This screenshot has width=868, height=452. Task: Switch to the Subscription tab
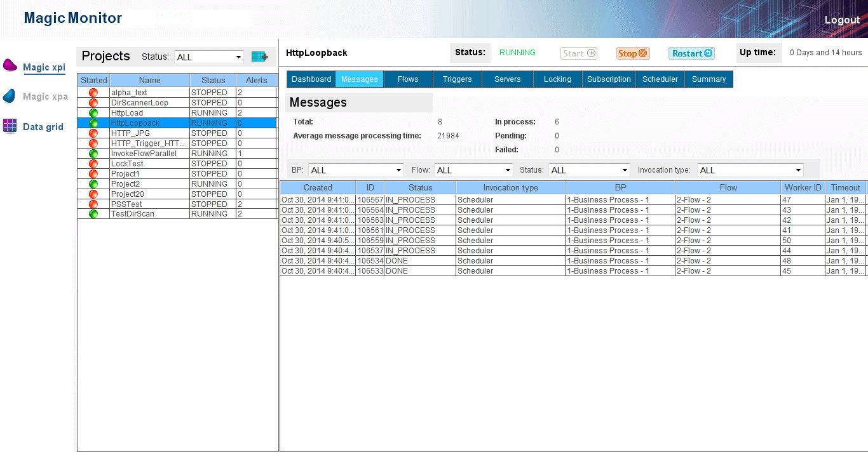[609, 79]
